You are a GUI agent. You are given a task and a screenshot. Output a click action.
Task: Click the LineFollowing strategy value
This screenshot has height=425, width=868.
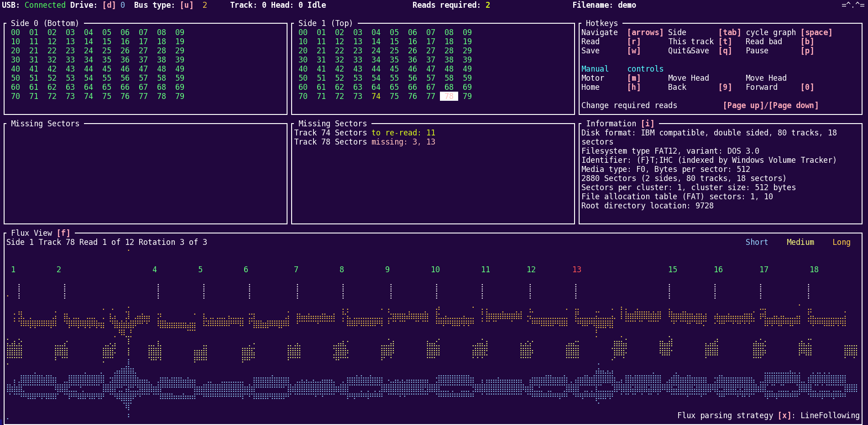830,415
